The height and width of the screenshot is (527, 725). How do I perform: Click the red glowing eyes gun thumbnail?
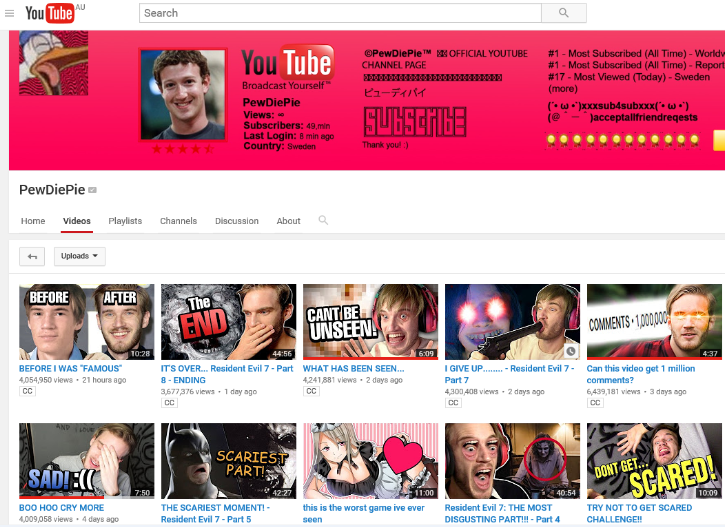click(512, 322)
